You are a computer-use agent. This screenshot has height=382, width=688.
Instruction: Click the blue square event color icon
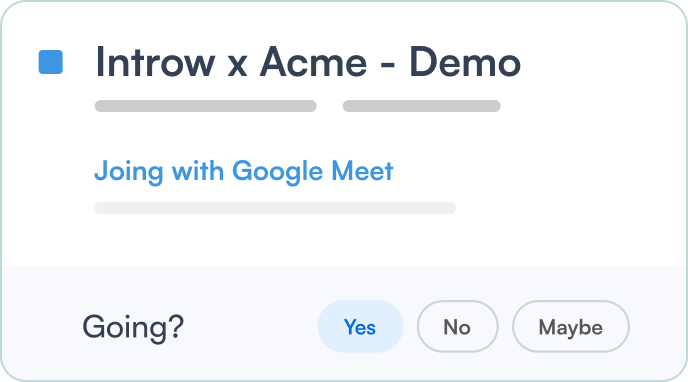(50, 62)
